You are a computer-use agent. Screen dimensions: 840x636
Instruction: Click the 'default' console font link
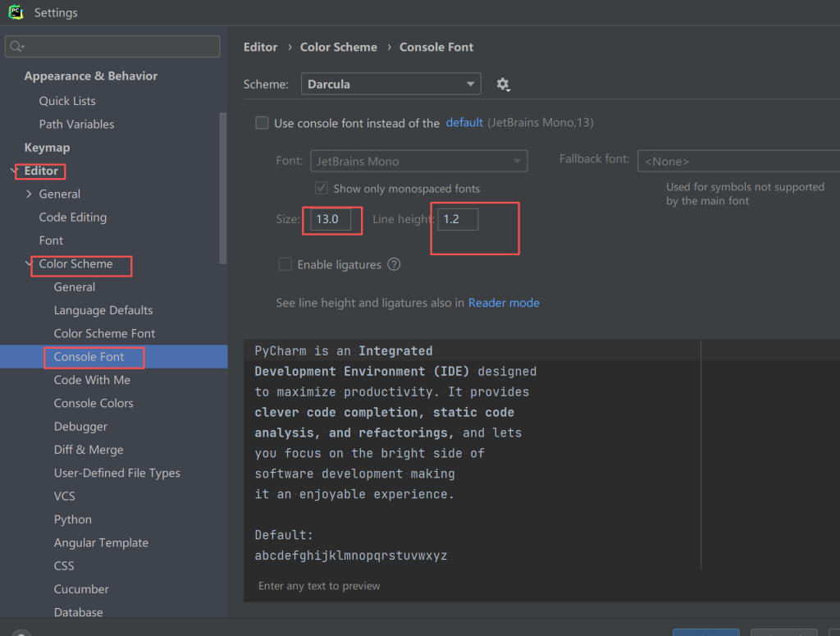[464, 122]
